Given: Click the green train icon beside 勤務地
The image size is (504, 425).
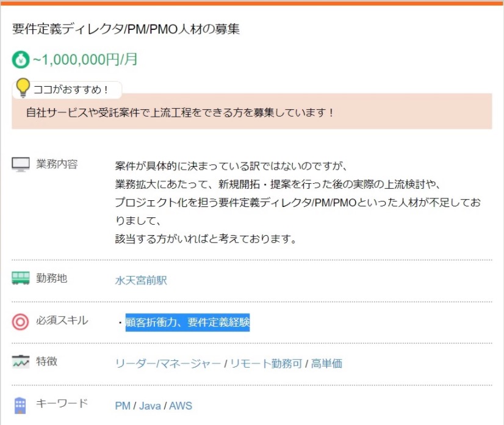Looking at the screenshot, I should pyautogui.click(x=21, y=278).
